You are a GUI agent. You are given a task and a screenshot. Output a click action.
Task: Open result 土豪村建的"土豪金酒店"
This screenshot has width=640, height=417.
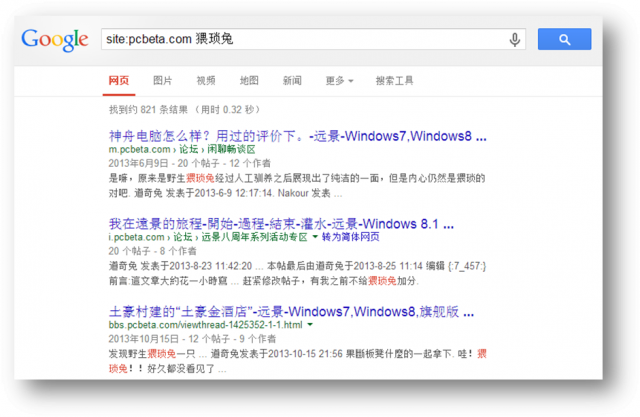[291, 312]
